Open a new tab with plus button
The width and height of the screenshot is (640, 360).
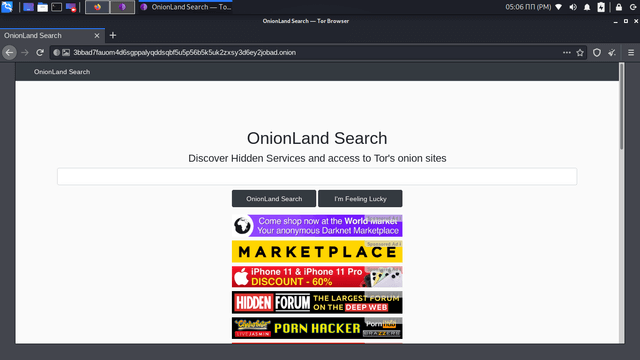pos(113,36)
